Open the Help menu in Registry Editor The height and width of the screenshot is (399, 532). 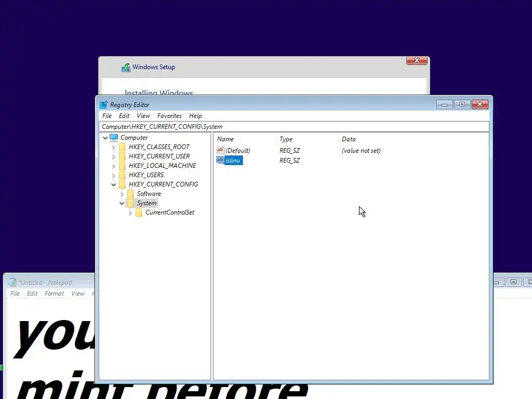(x=195, y=116)
